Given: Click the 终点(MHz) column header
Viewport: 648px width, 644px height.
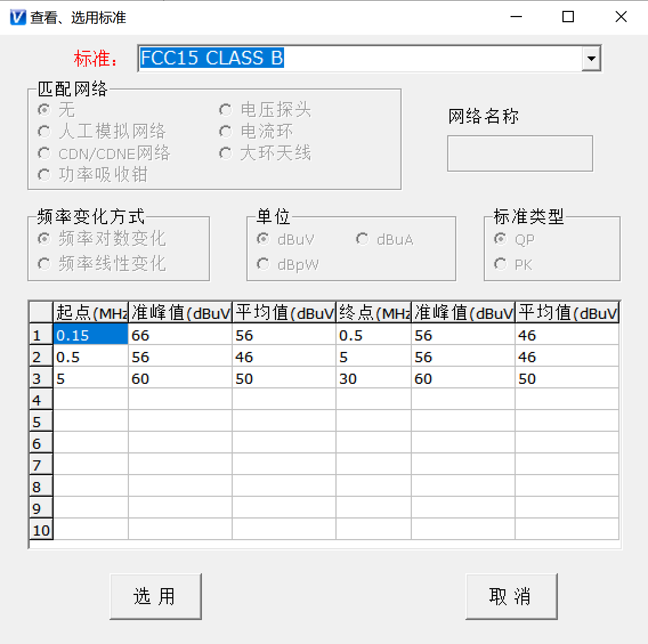Looking at the screenshot, I should [374, 313].
